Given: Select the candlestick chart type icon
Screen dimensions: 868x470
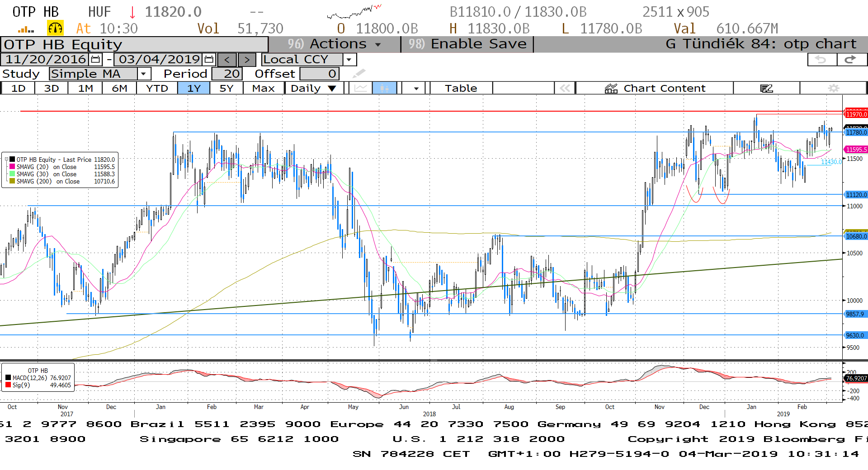Looking at the screenshot, I should tap(384, 88).
